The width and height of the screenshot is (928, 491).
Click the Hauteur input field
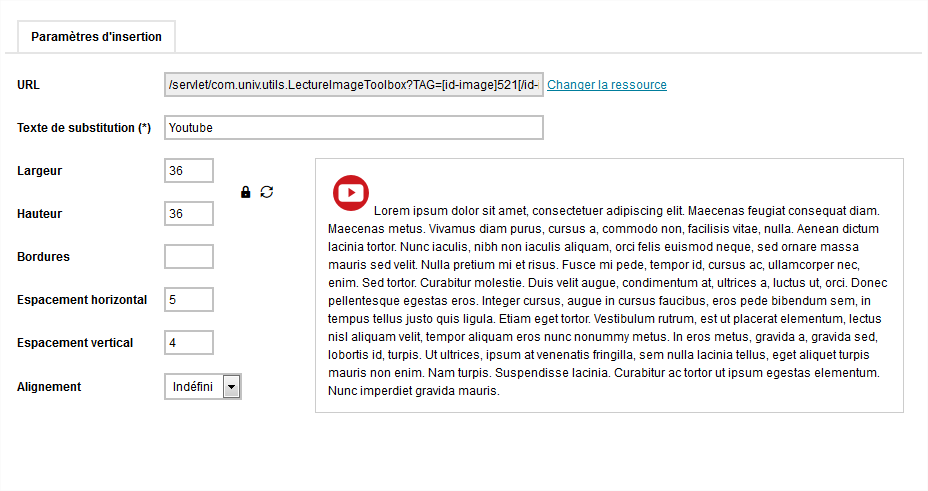coord(189,214)
